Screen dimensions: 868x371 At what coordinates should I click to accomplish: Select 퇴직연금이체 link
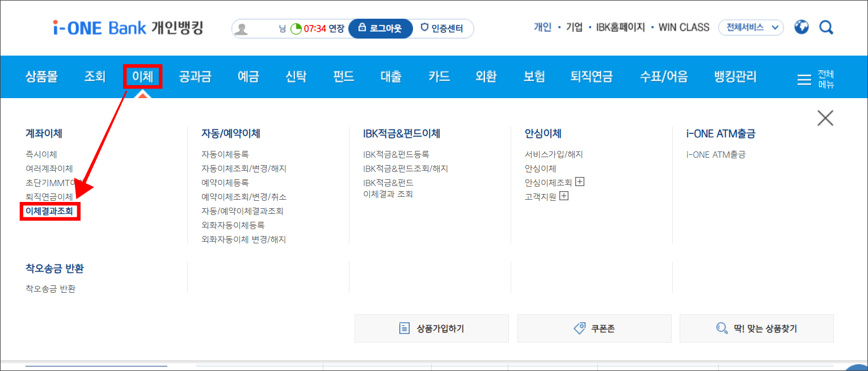[x=49, y=197]
